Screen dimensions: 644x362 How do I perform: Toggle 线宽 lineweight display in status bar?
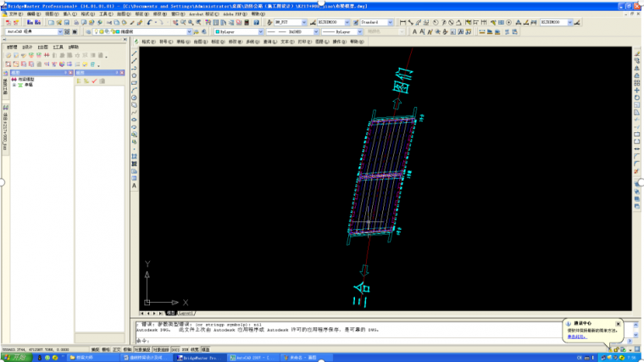[x=195, y=349]
